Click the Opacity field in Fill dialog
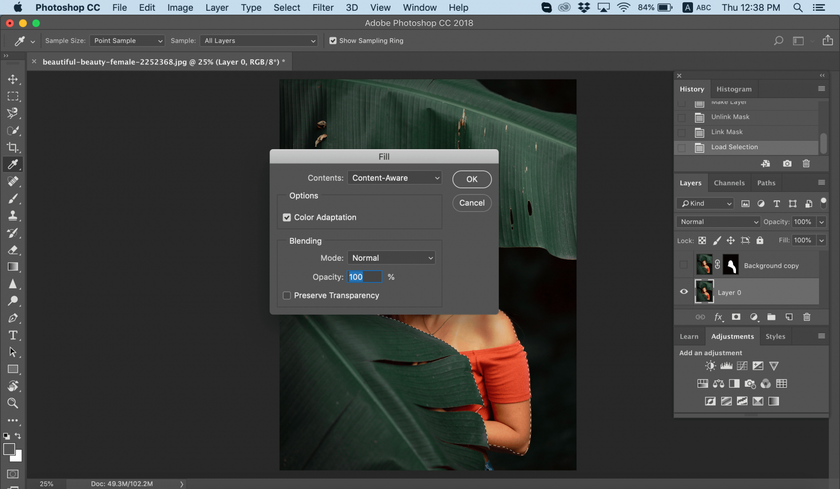Viewport: 840px width, 489px height. point(364,277)
